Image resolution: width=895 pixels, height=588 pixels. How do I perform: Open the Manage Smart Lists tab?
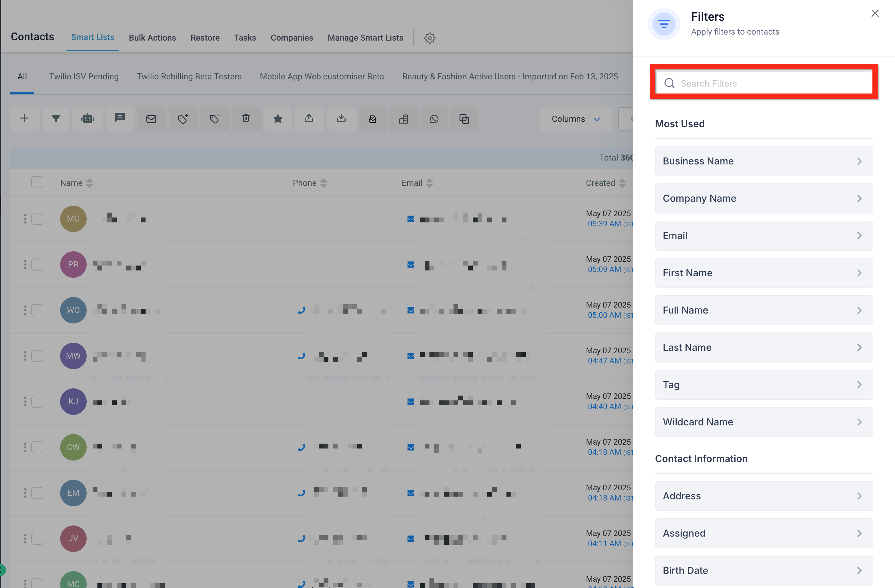365,38
